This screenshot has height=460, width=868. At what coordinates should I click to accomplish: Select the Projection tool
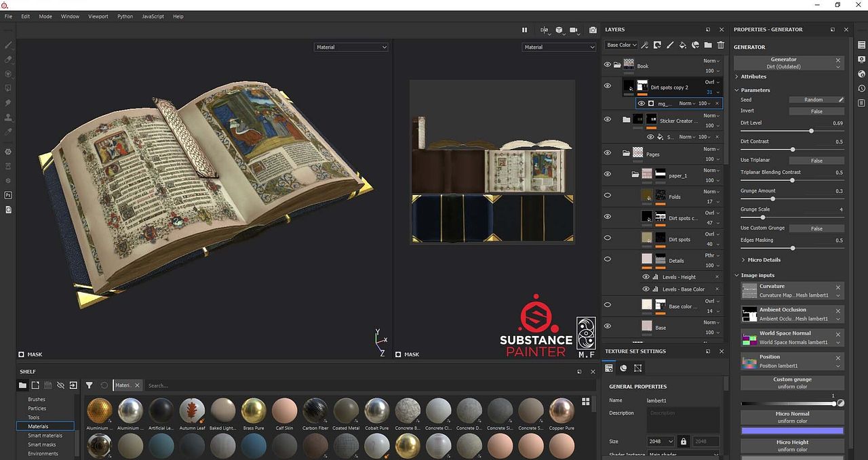point(8,74)
